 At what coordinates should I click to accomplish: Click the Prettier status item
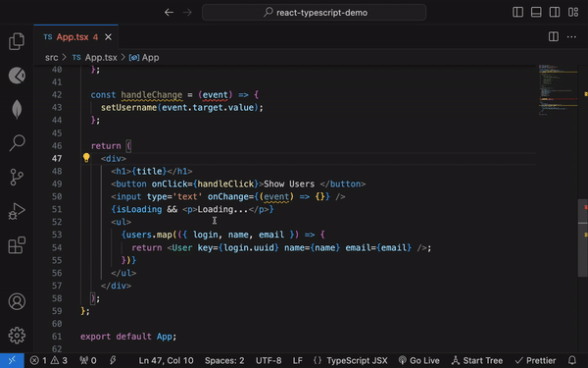click(535, 361)
